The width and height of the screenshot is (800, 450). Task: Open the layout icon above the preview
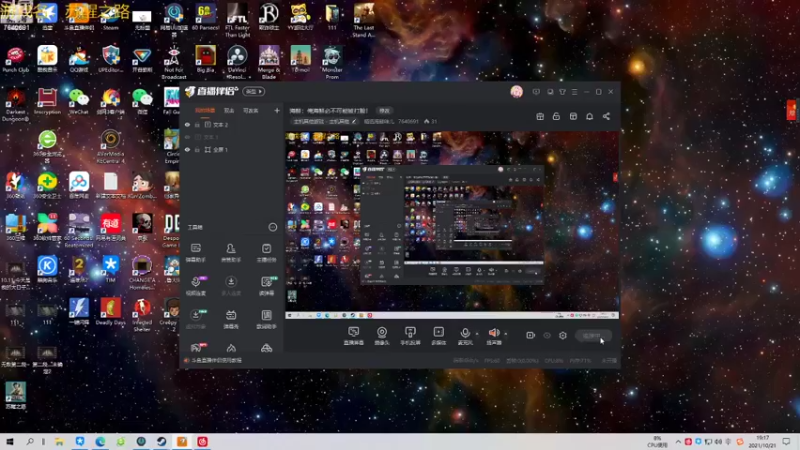(573, 116)
